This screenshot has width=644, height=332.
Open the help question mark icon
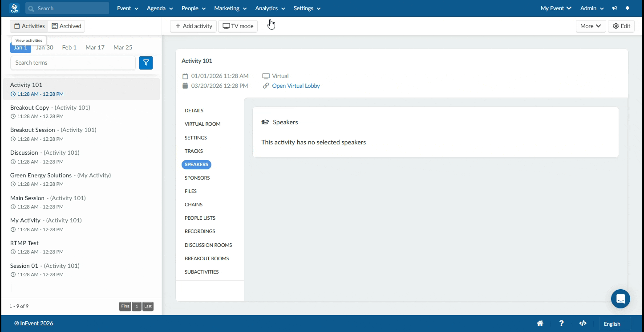[x=562, y=324]
